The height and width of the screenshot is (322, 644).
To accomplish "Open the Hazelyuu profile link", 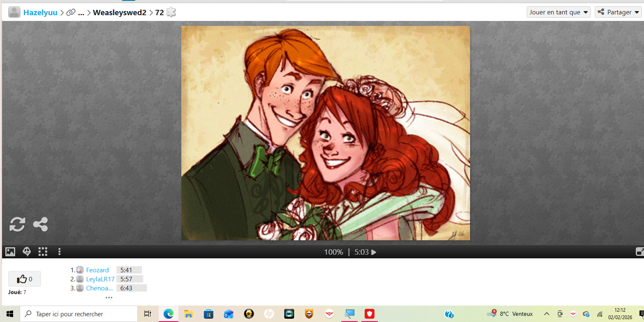I will 40,12.
